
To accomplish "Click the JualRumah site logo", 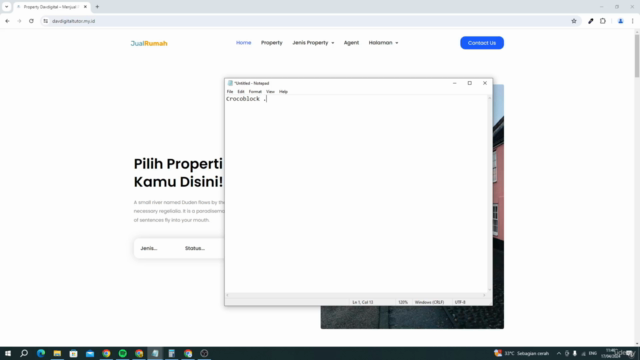I will click(149, 43).
